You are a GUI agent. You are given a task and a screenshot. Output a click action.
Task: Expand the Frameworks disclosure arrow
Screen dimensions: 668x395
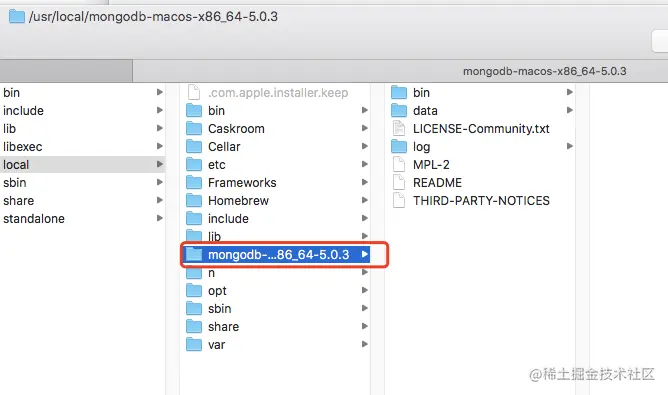365,182
